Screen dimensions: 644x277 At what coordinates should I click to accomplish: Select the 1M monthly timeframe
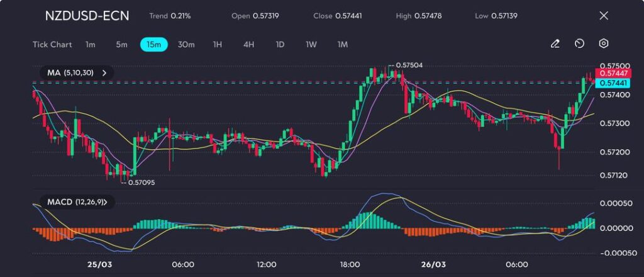[343, 45]
